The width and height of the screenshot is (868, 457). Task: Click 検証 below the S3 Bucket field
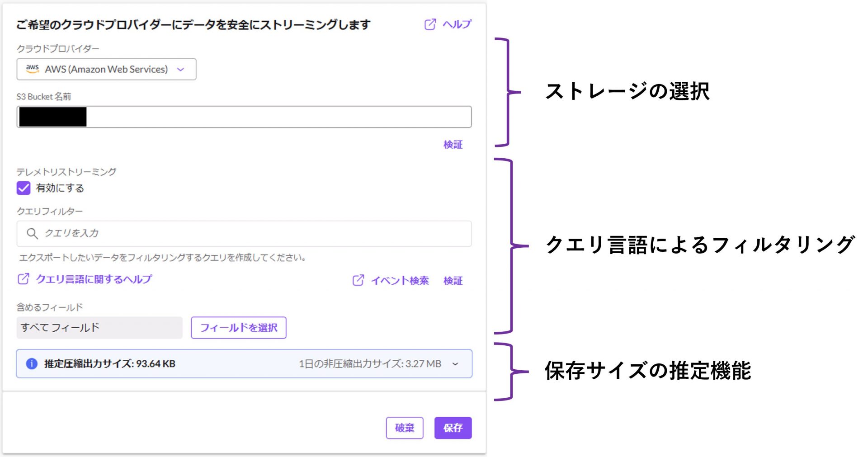(453, 145)
